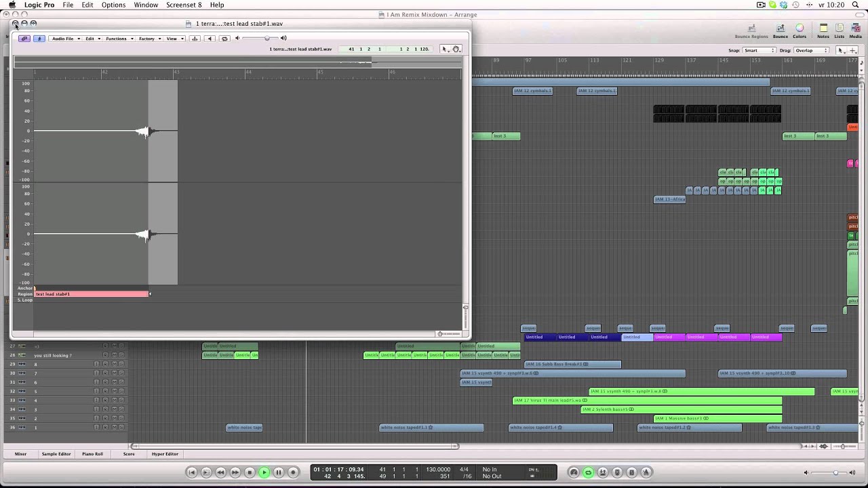
Task: Click the transient editing mode icon in Sample Editor
Action: (x=195, y=39)
